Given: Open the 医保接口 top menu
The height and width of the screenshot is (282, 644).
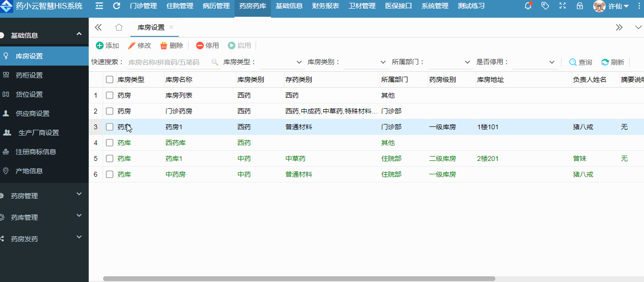Looking at the screenshot, I should [x=398, y=6].
